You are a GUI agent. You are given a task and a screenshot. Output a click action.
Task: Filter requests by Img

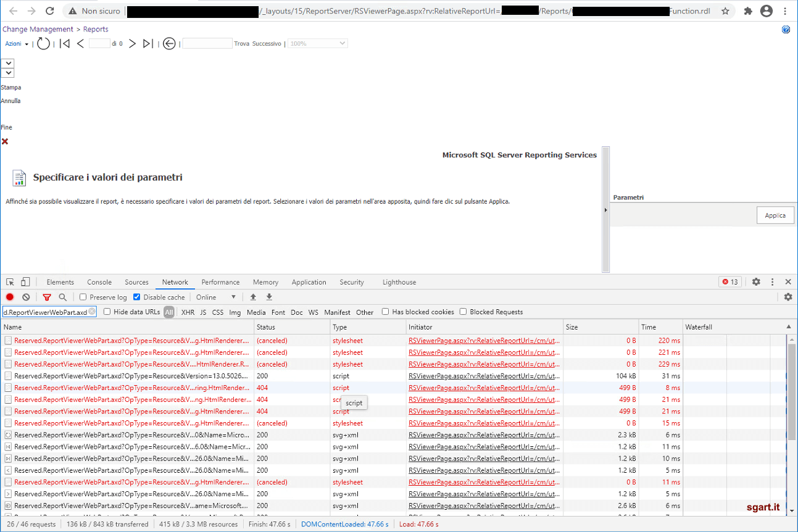click(235, 312)
